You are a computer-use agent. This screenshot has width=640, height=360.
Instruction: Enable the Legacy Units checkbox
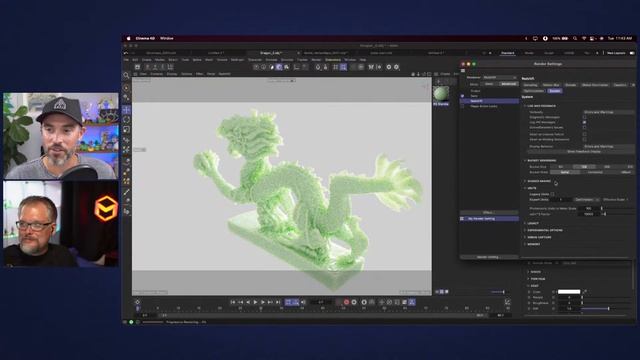(552, 194)
